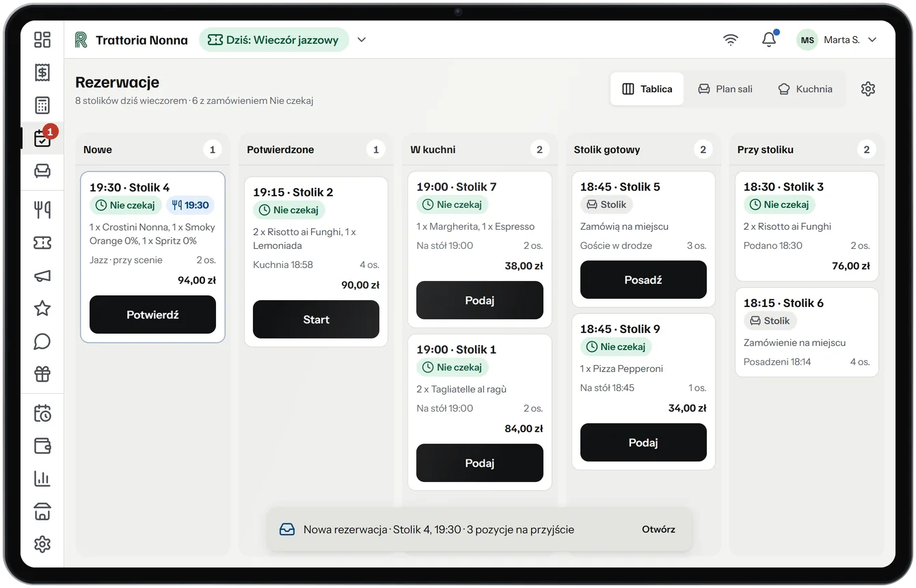The height and width of the screenshot is (588, 916).
Task: Click Podaj on the Stolik 1 card
Action: click(x=480, y=463)
